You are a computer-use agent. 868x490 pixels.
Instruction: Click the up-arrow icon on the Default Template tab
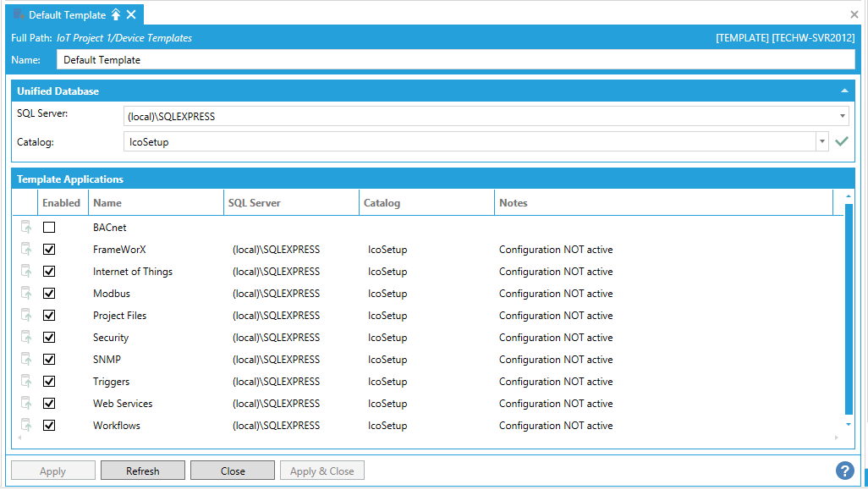[x=116, y=14]
